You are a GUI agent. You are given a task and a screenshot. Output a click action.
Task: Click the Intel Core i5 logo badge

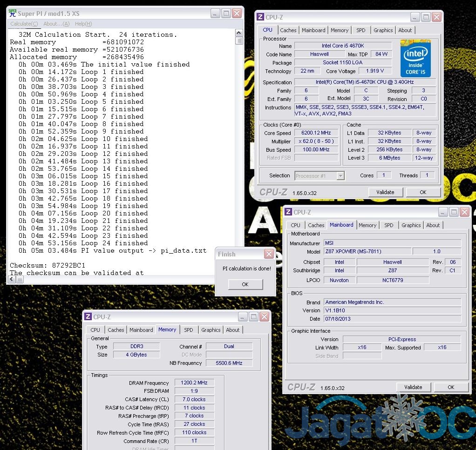(x=415, y=58)
